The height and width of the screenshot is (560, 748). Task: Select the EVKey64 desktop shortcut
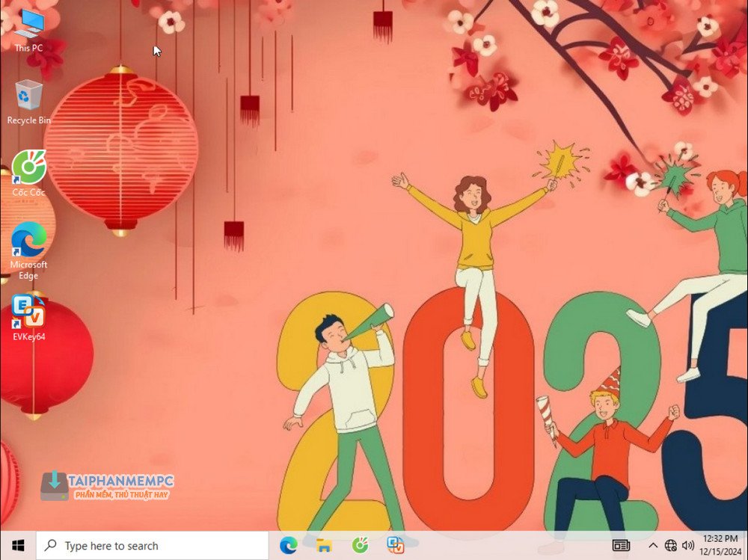28,318
